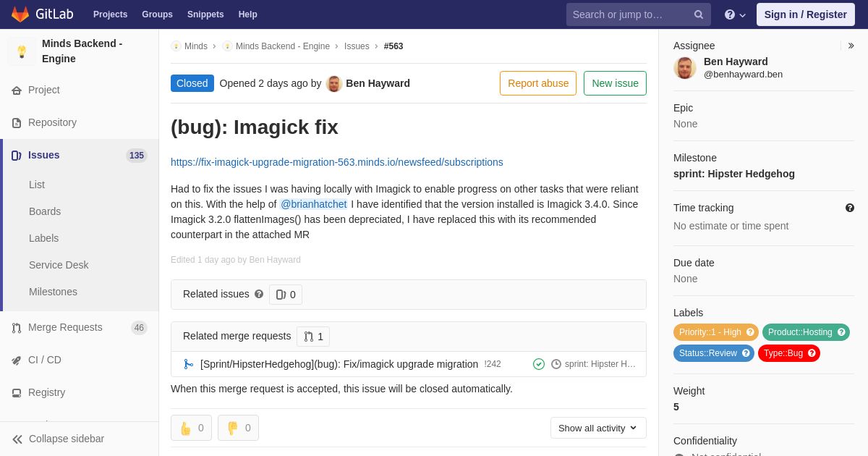Open the help question mark menu
Image resolution: width=868 pixels, height=456 pixels.
[x=735, y=14]
